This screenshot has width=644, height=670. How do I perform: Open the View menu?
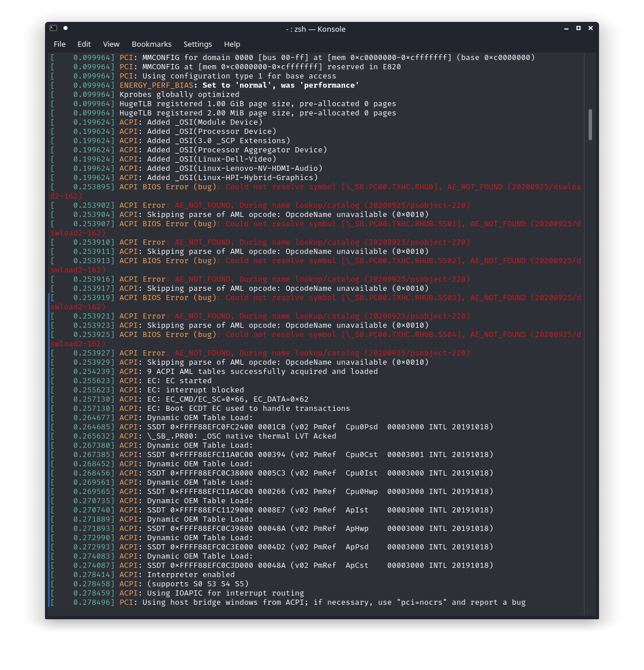(x=111, y=44)
